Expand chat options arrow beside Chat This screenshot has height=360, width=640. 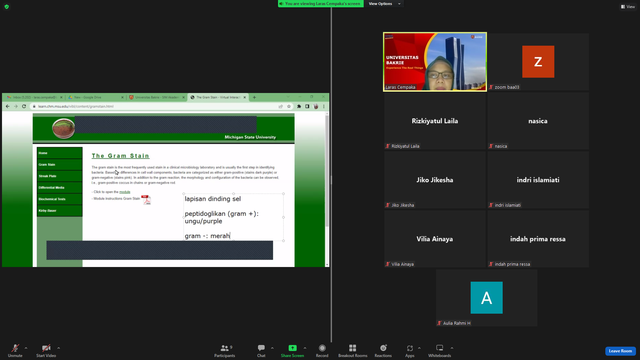tap(272, 348)
